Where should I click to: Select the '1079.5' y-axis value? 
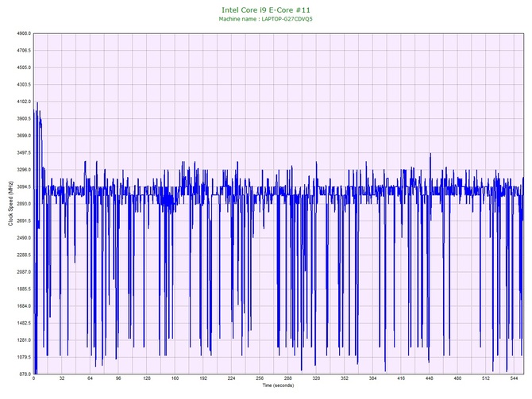(24, 357)
